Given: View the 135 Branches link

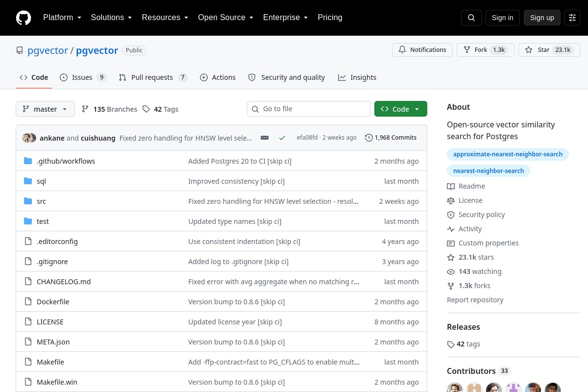Looking at the screenshot, I should [109, 109].
